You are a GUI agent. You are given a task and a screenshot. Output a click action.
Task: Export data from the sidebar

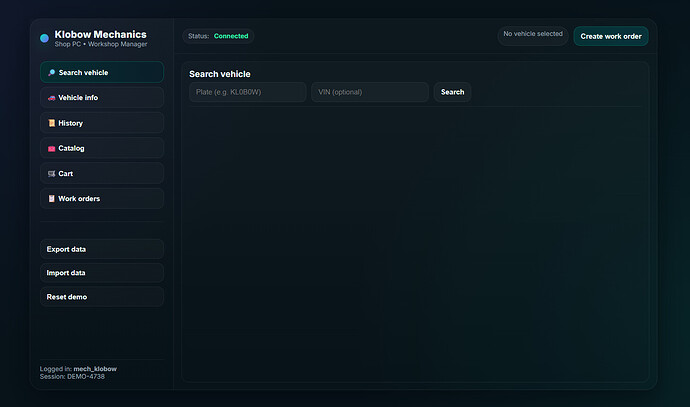pyautogui.click(x=102, y=248)
